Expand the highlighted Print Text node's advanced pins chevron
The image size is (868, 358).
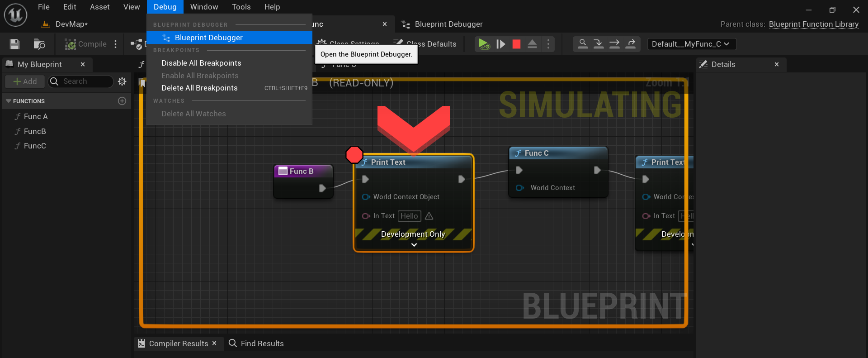point(414,245)
